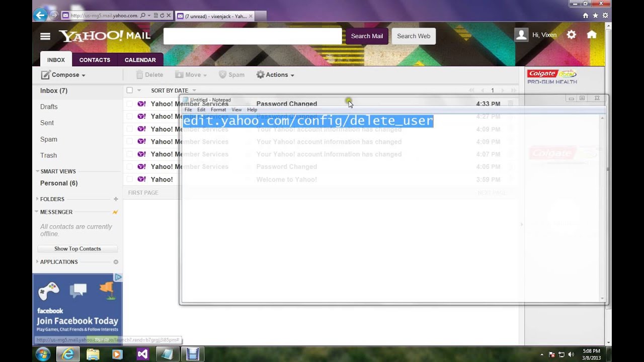Screen dimensions: 644x362
Task: Switch to the Contacts tab
Action: click(x=95, y=60)
